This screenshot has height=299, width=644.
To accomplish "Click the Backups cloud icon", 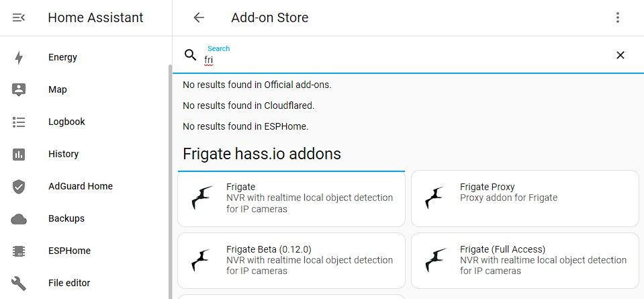I will [19, 218].
